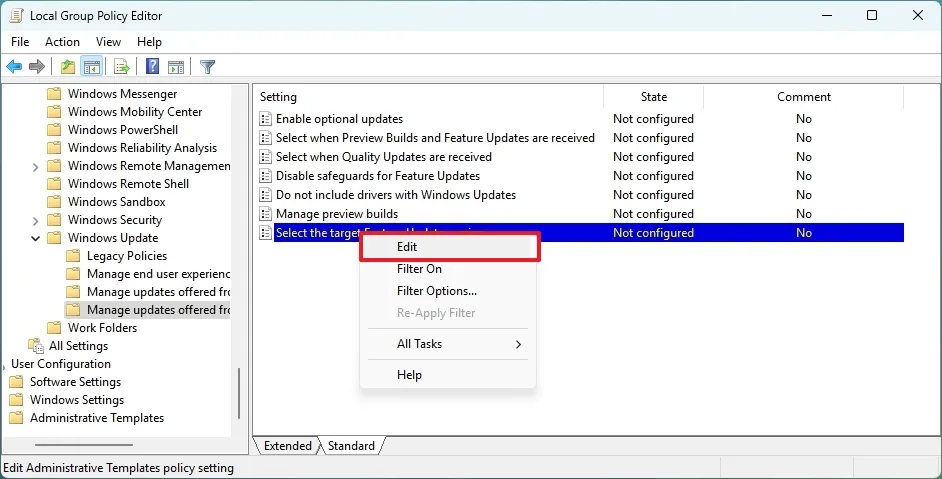The width and height of the screenshot is (942, 479).
Task: Click the tree pane horizontal scrollbar
Action: pos(84,445)
